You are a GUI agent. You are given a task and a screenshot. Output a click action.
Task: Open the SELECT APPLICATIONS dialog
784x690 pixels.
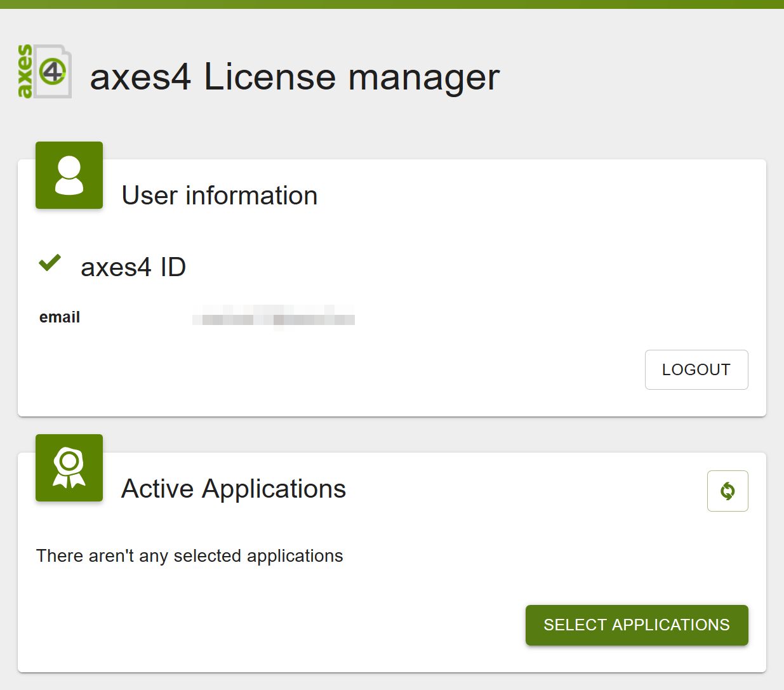[x=637, y=625]
